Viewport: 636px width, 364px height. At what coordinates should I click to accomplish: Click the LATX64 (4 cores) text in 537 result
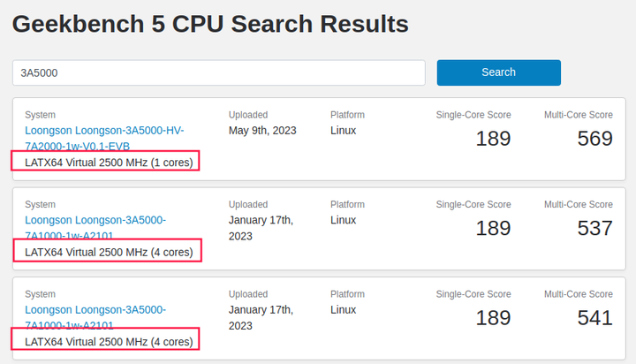pyautogui.click(x=109, y=252)
